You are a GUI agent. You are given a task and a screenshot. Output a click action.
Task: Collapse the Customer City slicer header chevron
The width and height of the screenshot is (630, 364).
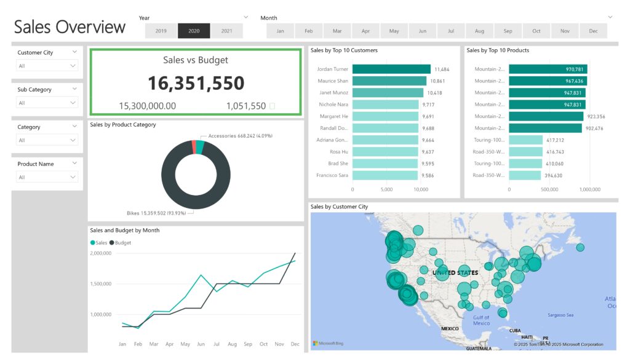74,52
